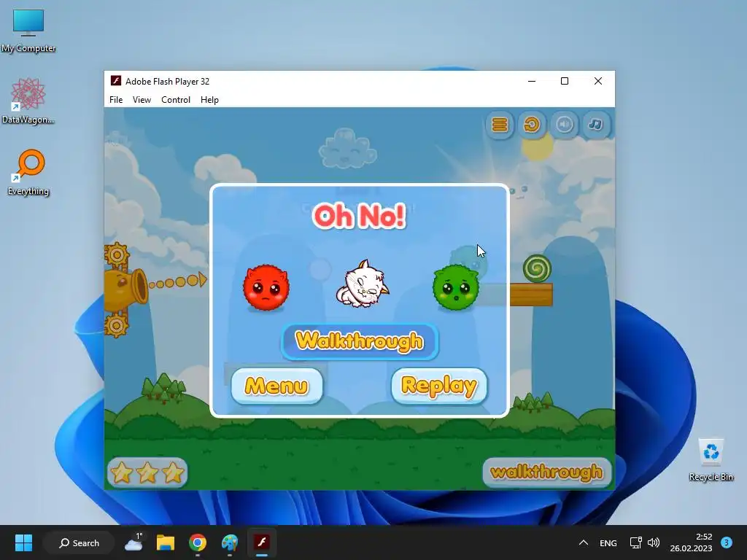Image resolution: width=747 pixels, height=560 pixels.
Task: Select the My Computer desktop icon
Action: point(28,31)
